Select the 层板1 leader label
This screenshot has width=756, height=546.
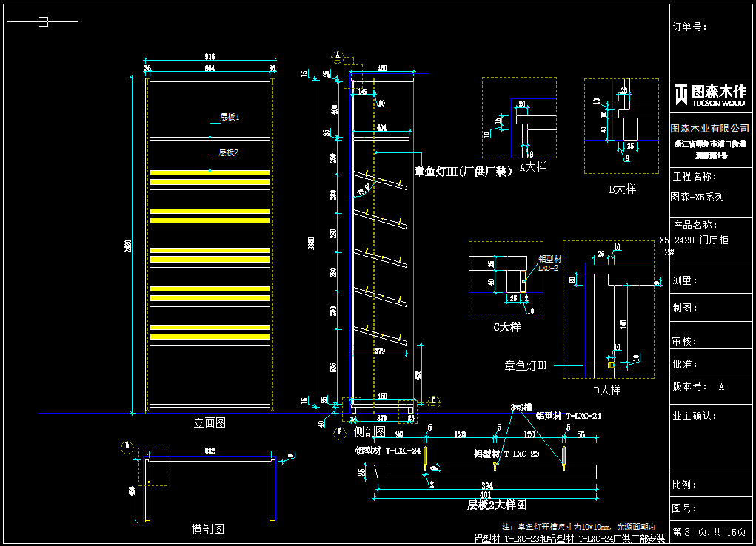coord(230,117)
